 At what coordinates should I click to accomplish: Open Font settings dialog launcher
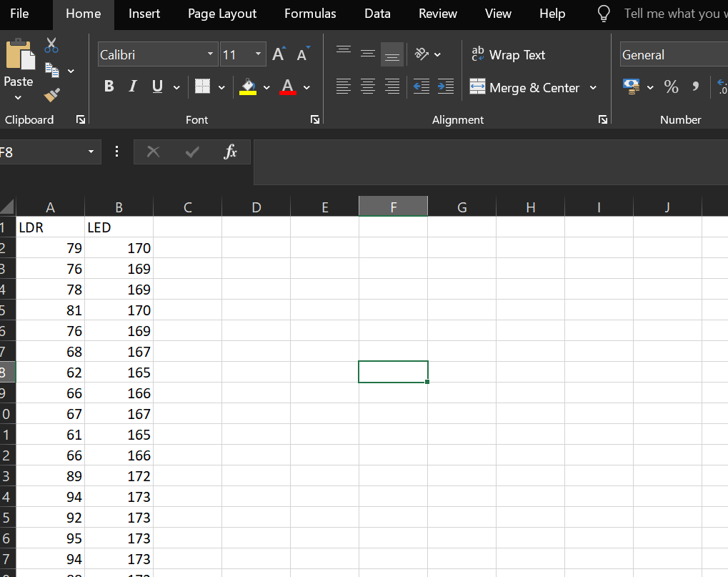[x=315, y=120]
